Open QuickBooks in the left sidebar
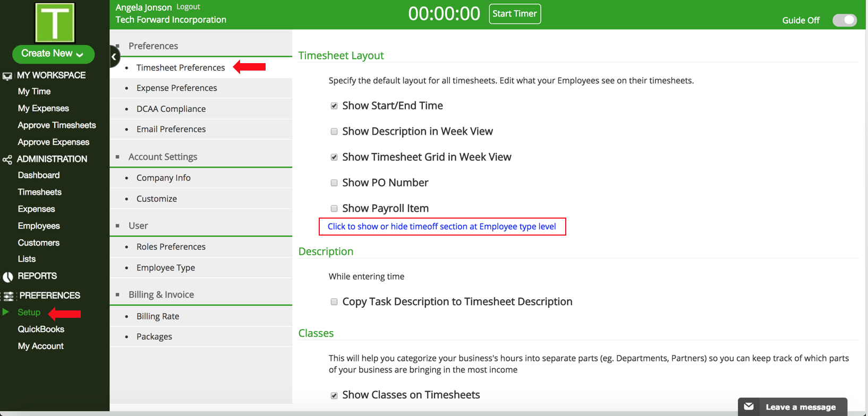Image resolution: width=868 pixels, height=416 pixels. tap(41, 329)
